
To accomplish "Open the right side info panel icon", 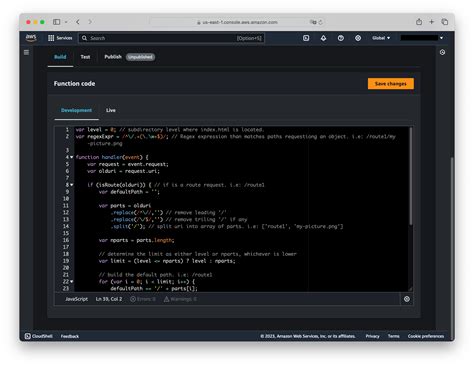I will coord(442,52).
